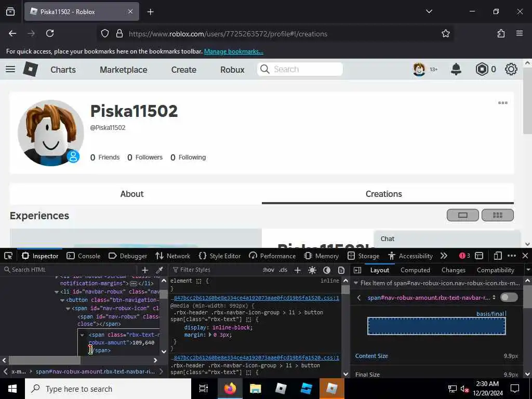Toggle the devtools iframe picker button
The image size is (532, 399).
click(x=479, y=256)
